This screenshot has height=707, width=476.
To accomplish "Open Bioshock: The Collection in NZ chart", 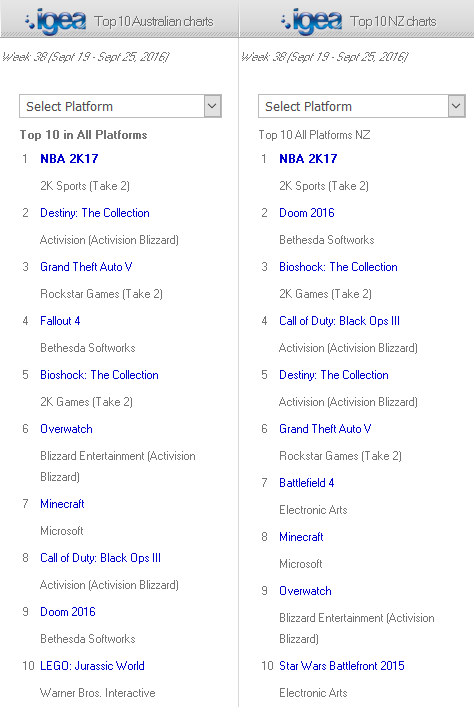I will coord(338,267).
